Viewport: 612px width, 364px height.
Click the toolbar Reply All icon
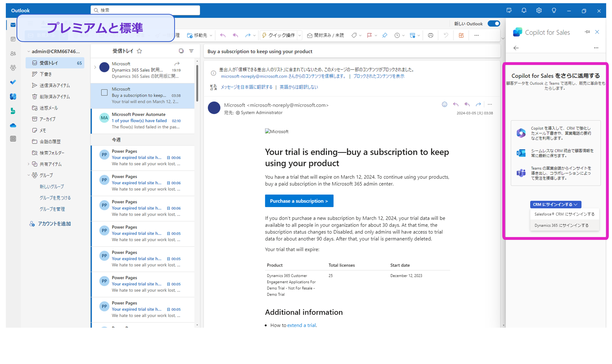(235, 35)
